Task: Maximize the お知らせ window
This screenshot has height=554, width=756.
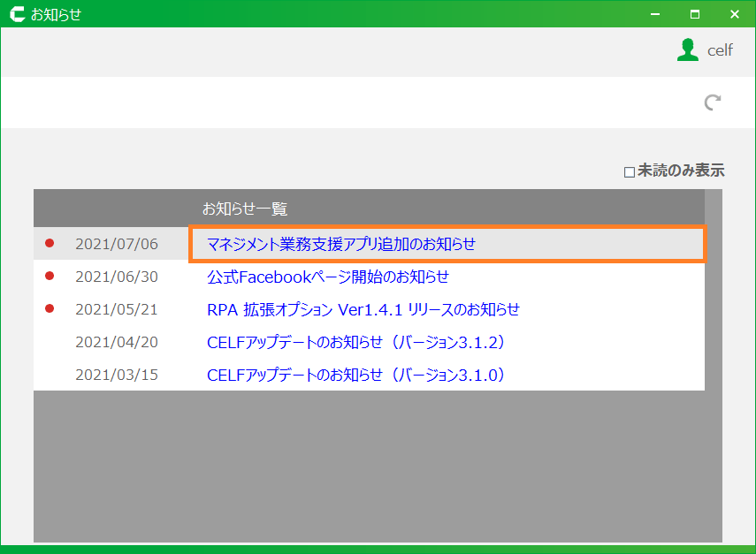Action: coord(695,14)
